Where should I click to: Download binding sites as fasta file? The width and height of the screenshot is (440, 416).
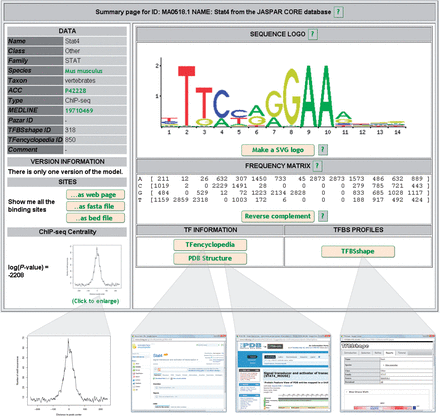point(95,206)
